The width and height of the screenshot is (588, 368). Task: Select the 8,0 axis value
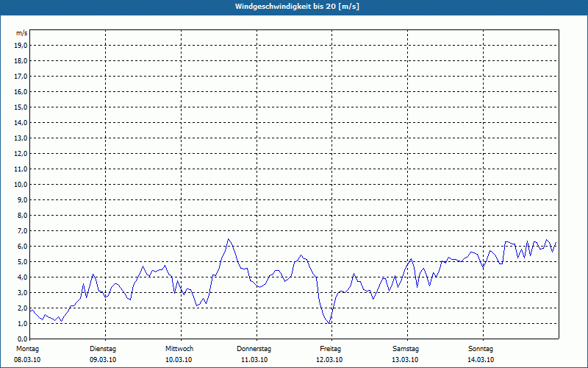coord(22,215)
